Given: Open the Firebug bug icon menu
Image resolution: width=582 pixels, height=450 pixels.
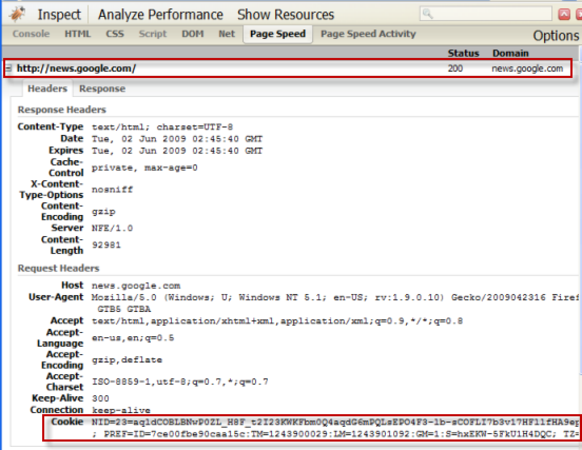Looking at the screenshot, I should tap(17, 14).
